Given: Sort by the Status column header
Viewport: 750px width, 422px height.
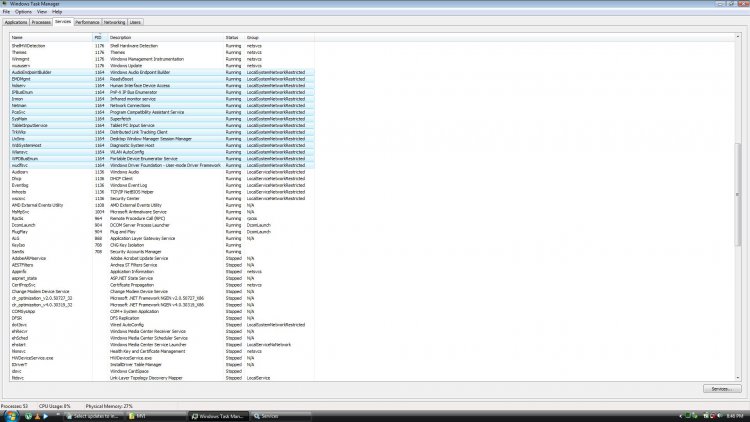Looking at the screenshot, I should coord(234,37).
